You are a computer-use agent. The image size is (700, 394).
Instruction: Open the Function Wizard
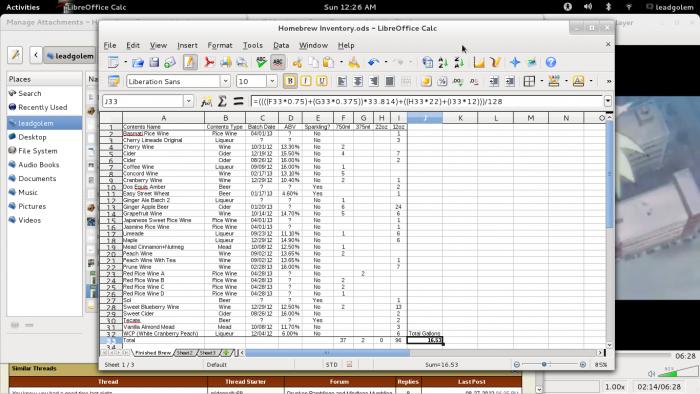(206, 102)
